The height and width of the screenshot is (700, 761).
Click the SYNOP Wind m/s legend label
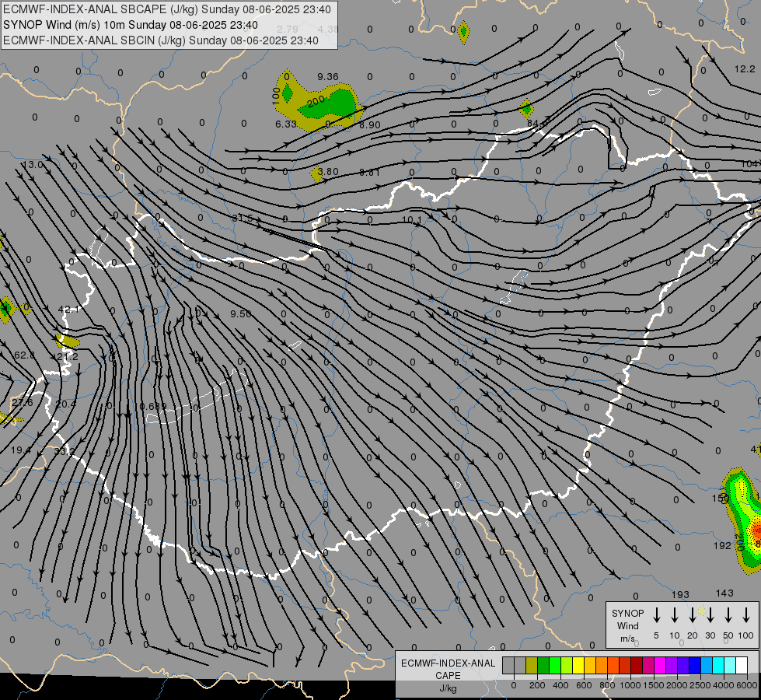pos(627,625)
